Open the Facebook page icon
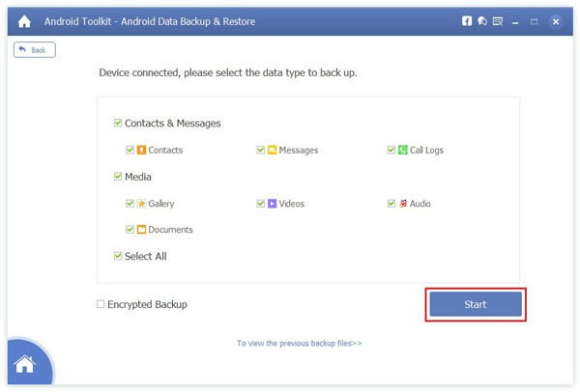The height and width of the screenshot is (392, 580). pyautogui.click(x=467, y=20)
